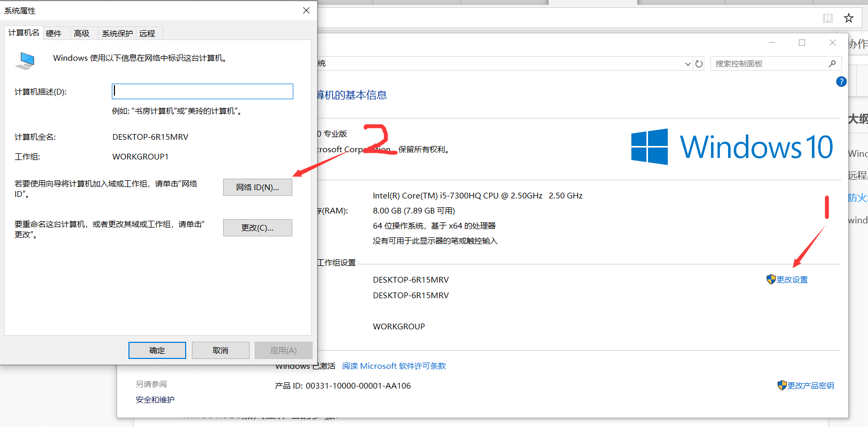Click the Intel Core i5-7300HQ processor text
This screenshot has width=868, height=427.
477,196
